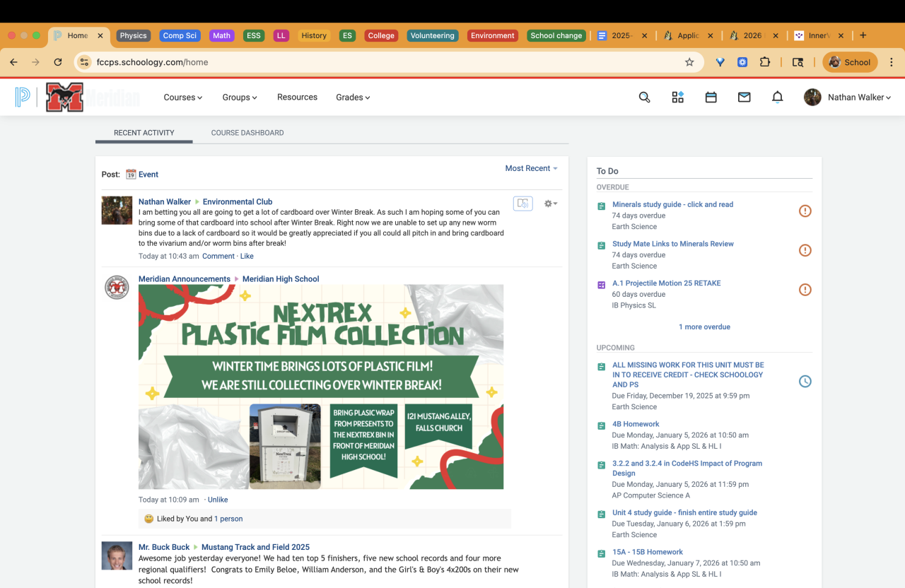The width and height of the screenshot is (905, 588).
Task: Expand the Physics tab group
Action: (x=134, y=35)
